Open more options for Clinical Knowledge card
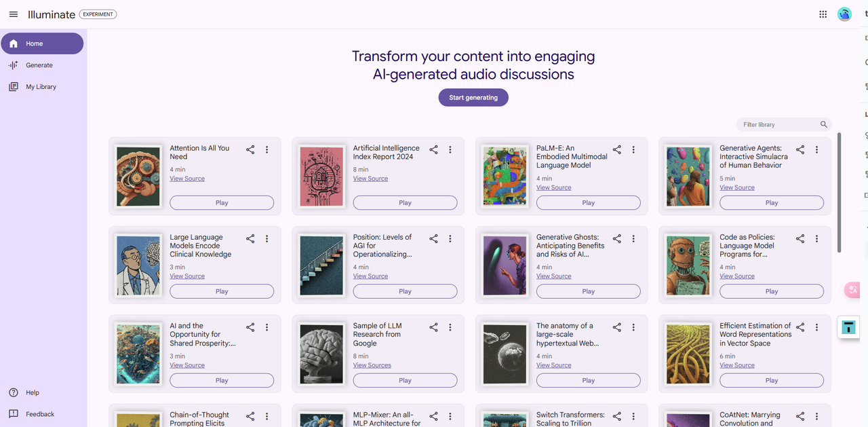The image size is (868, 427). pyautogui.click(x=267, y=238)
